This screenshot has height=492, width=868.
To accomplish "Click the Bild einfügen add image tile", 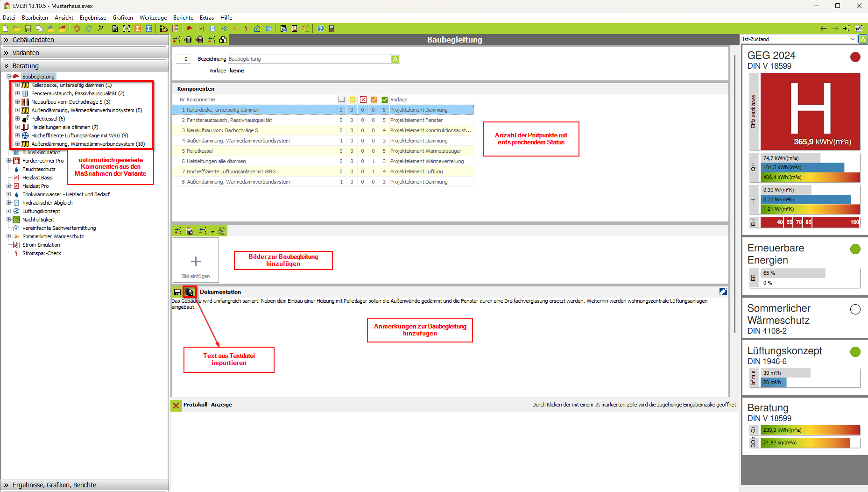I will (x=196, y=261).
